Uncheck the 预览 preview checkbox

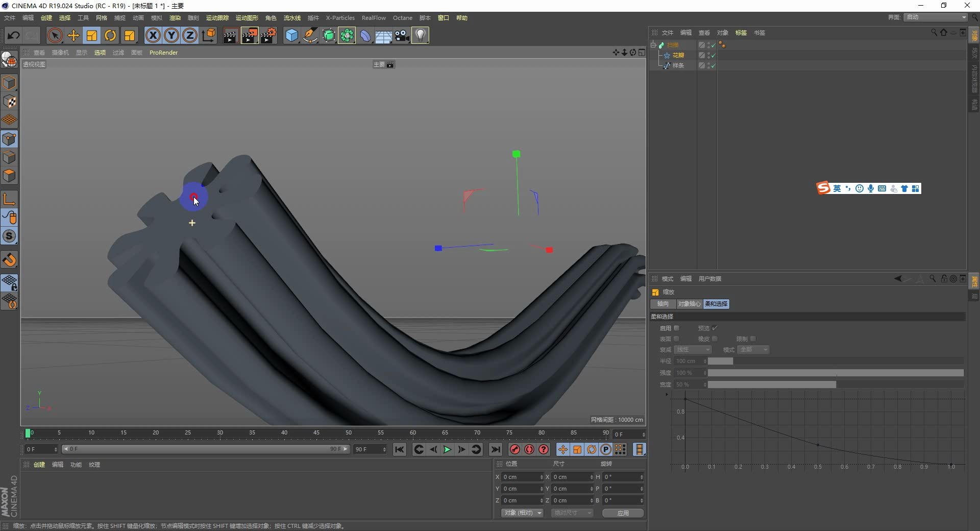point(715,328)
